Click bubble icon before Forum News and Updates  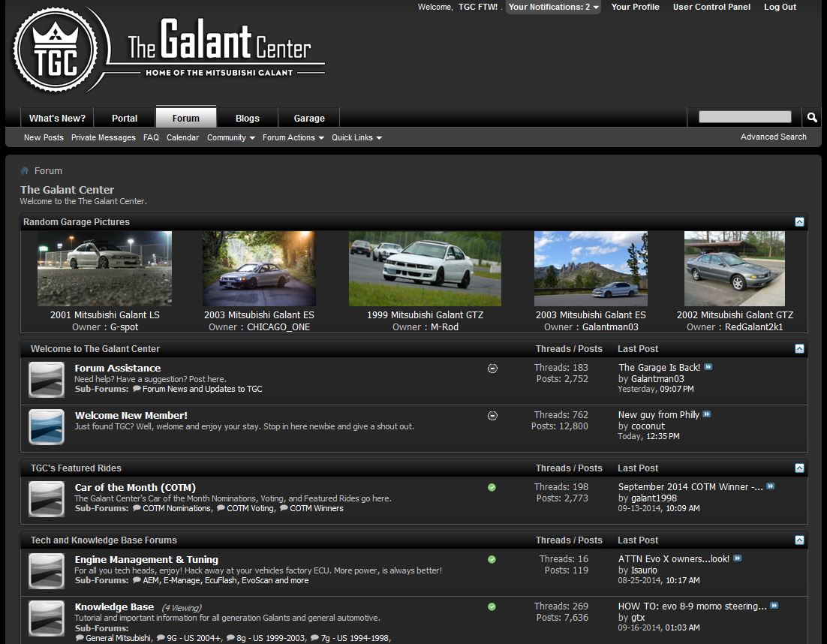[x=137, y=389]
